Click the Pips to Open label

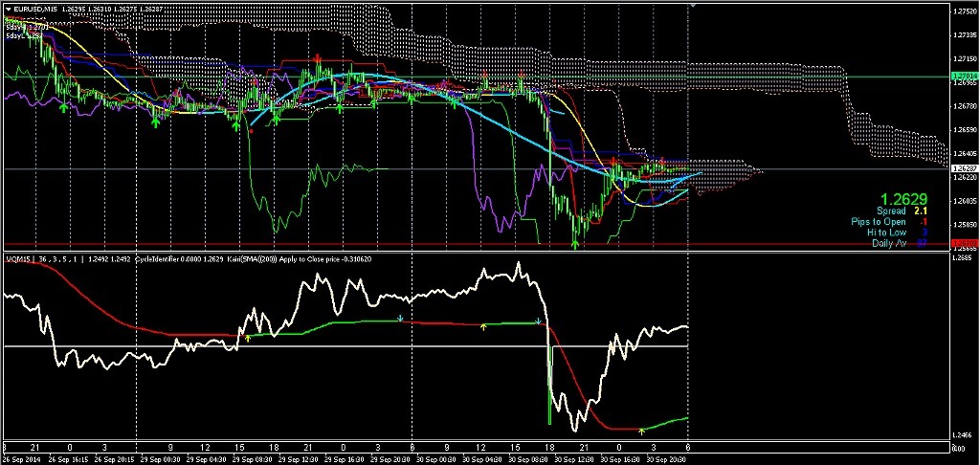tap(879, 222)
